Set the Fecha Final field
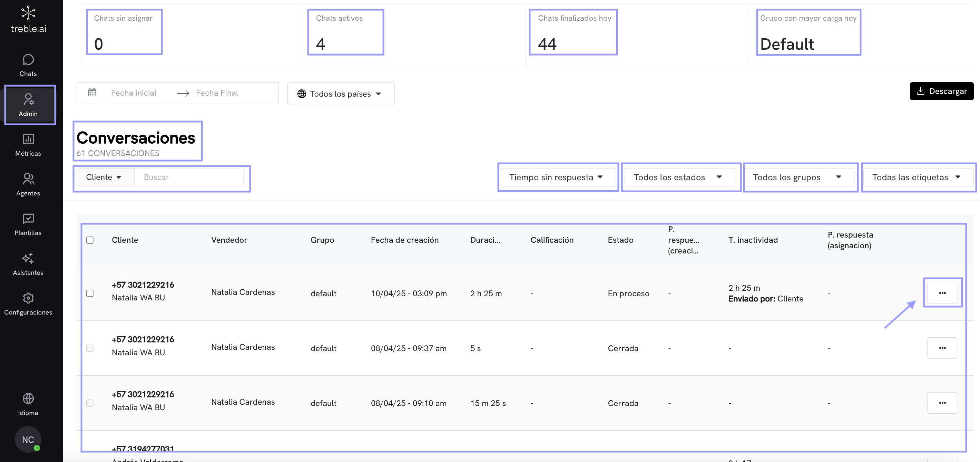The height and width of the screenshot is (462, 980). click(x=217, y=93)
